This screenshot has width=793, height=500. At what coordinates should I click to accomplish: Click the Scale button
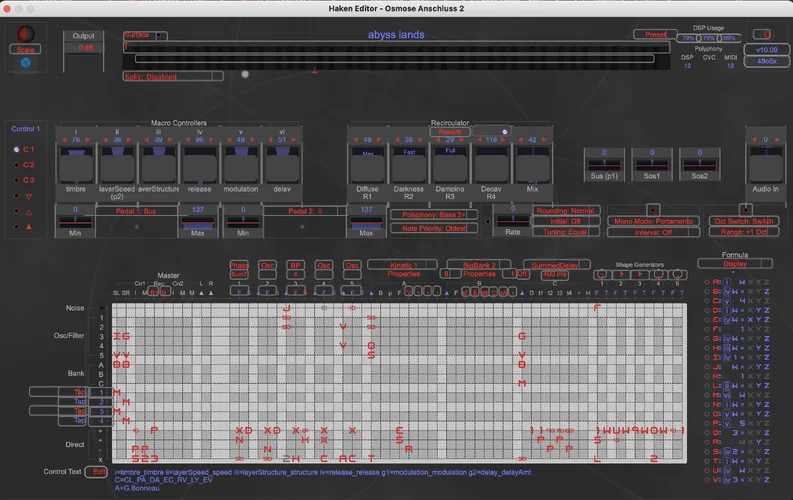coord(25,49)
